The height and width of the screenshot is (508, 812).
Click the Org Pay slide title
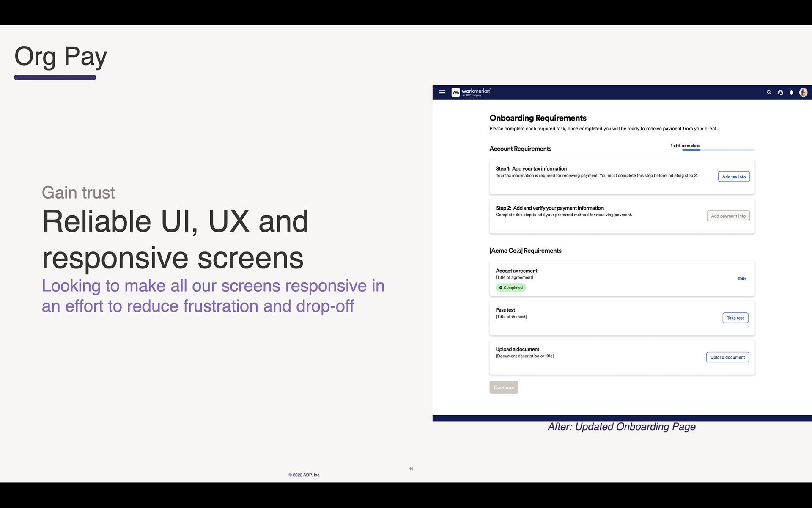(61, 56)
